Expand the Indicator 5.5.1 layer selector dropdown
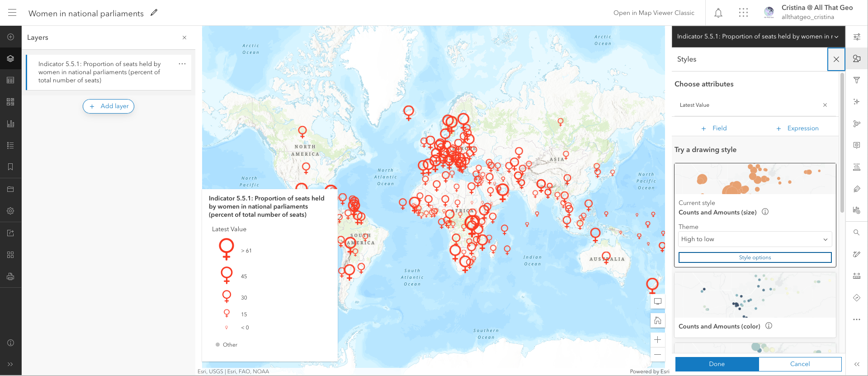 pyautogui.click(x=758, y=37)
